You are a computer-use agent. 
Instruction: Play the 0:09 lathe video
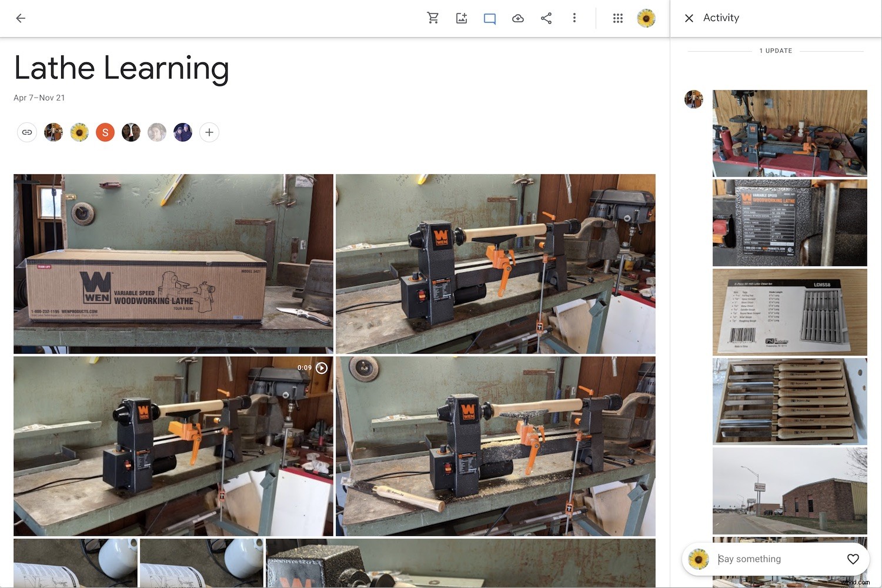(x=321, y=368)
